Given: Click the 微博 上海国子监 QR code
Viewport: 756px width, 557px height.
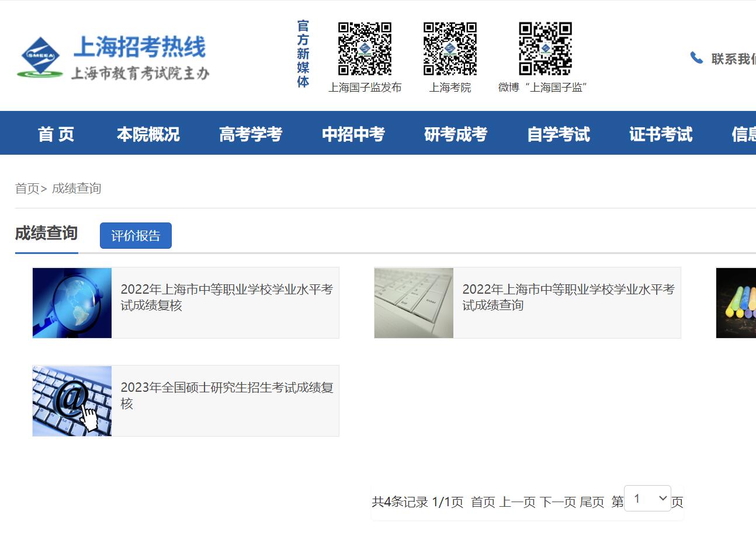Looking at the screenshot, I should 545,48.
